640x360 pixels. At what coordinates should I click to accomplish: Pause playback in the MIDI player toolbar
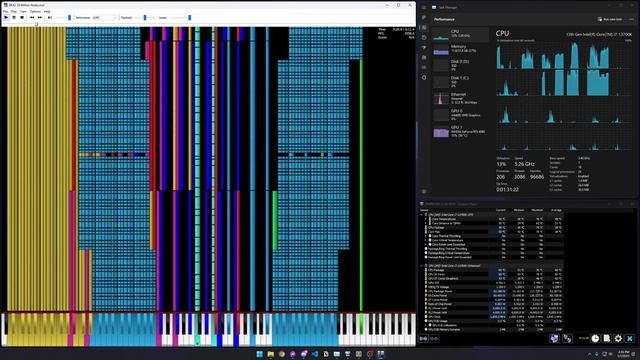pyautogui.click(x=14, y=18)
